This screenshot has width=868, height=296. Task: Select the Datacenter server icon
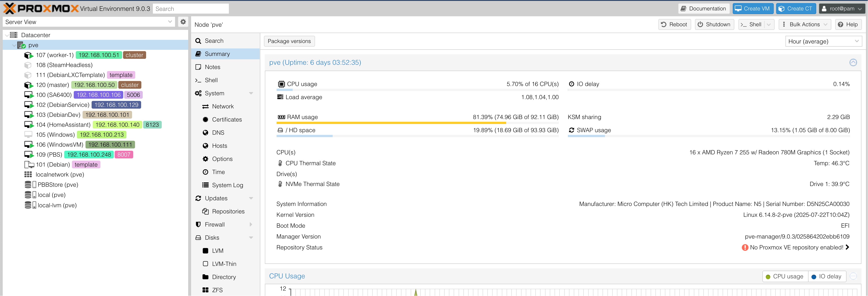(x=14, y=35)
